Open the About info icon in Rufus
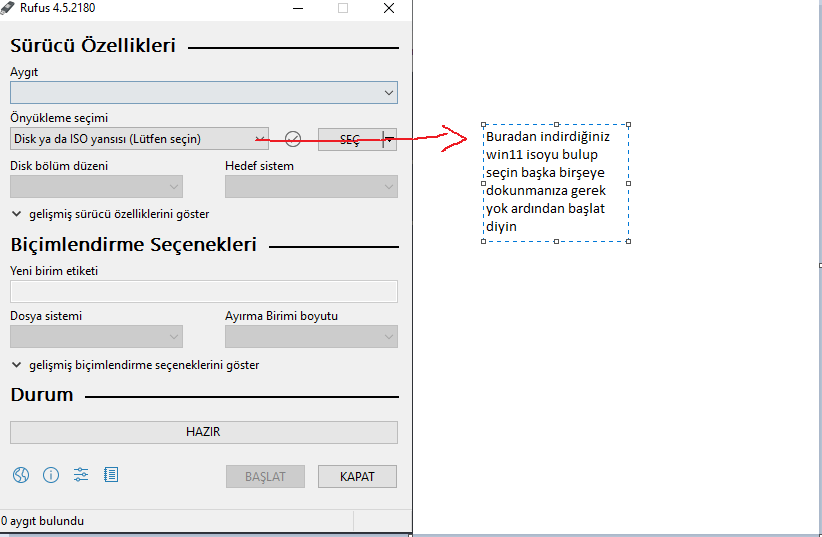 (51, 475)
